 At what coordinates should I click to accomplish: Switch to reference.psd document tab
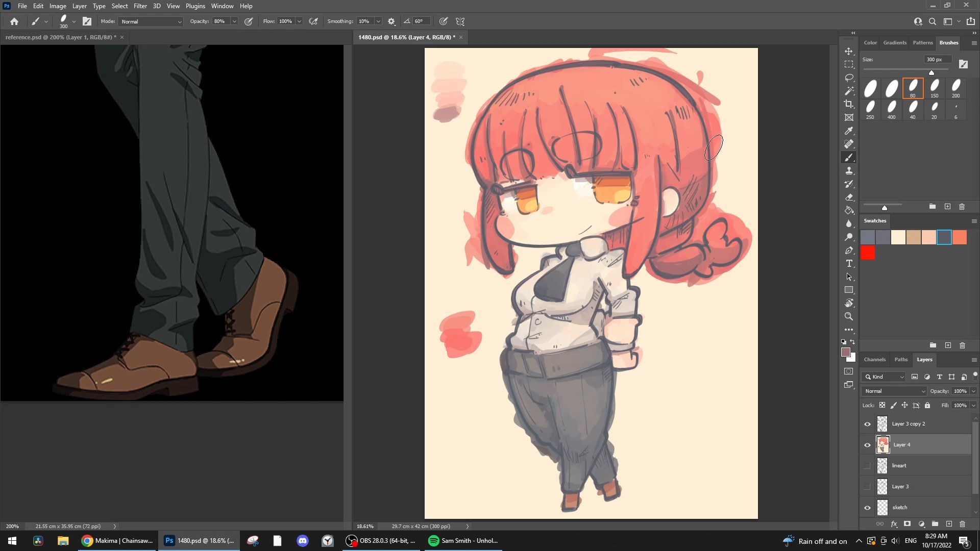tap(61, 37)
